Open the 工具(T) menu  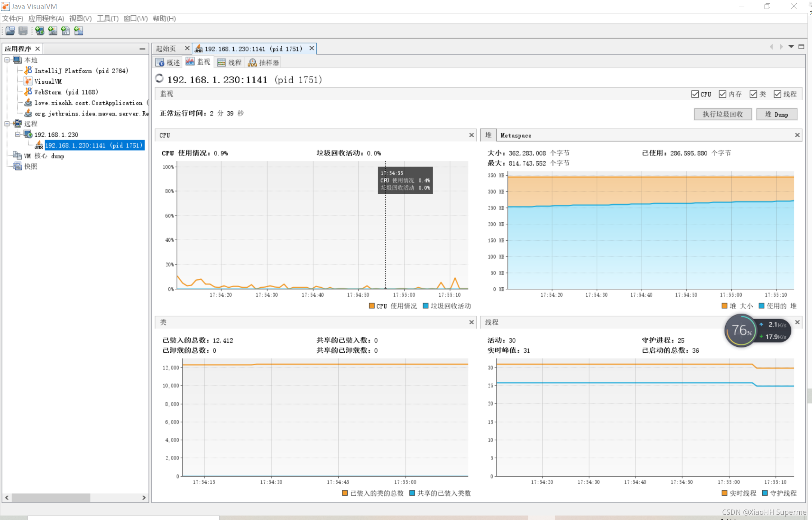107,18
